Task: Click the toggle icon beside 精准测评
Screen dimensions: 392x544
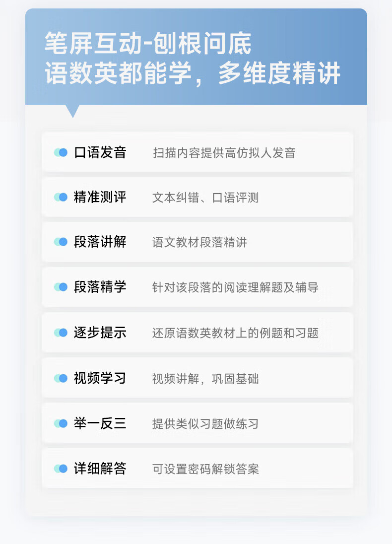Action: tap(61, 198)
